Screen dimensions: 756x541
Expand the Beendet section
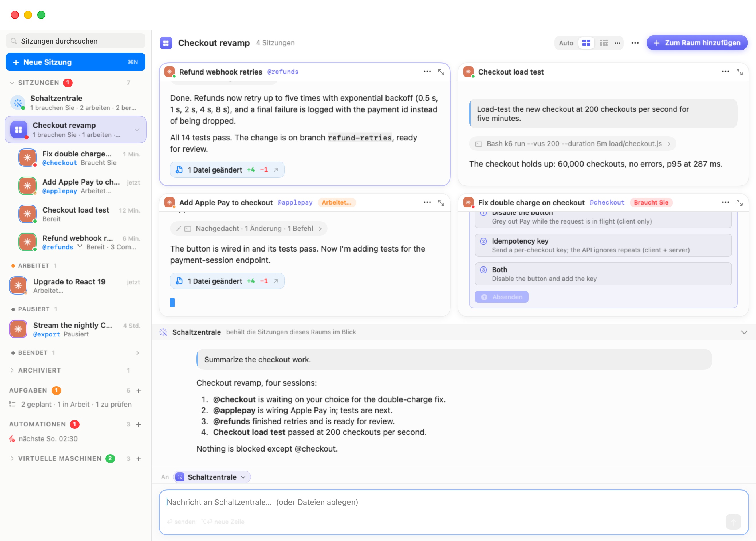[x=137, y=353]
